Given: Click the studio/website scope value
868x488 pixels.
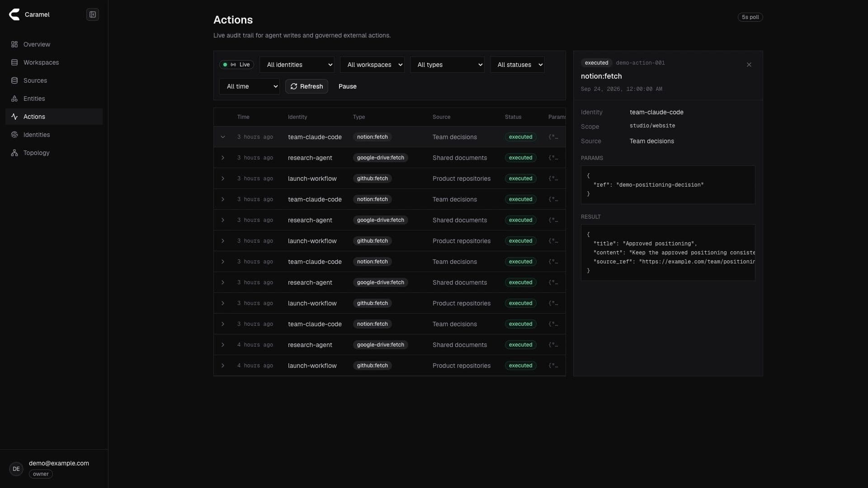Looking at the screenshot, I should click(x=652, y=126).
